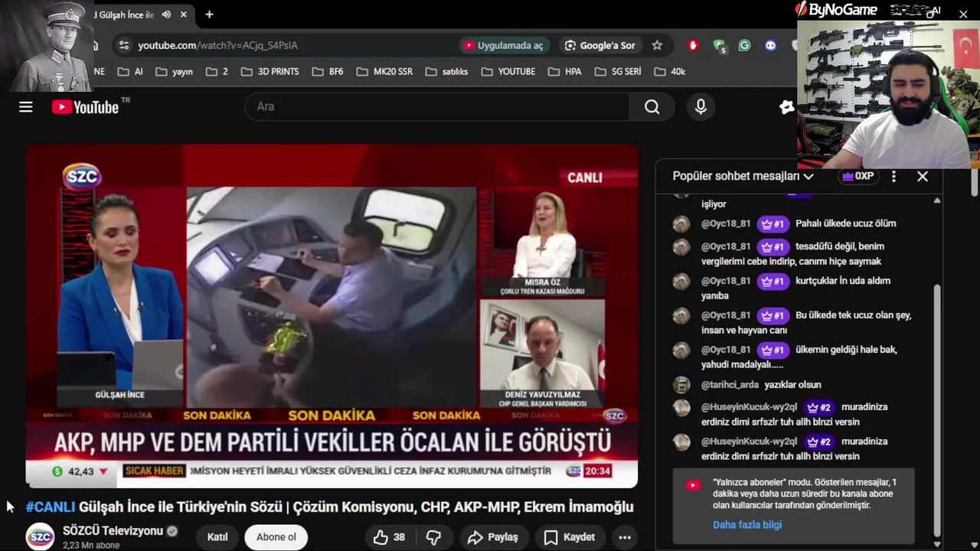980x551 pixels.
Task: Close the live chat panel
Action: [923, 176]
